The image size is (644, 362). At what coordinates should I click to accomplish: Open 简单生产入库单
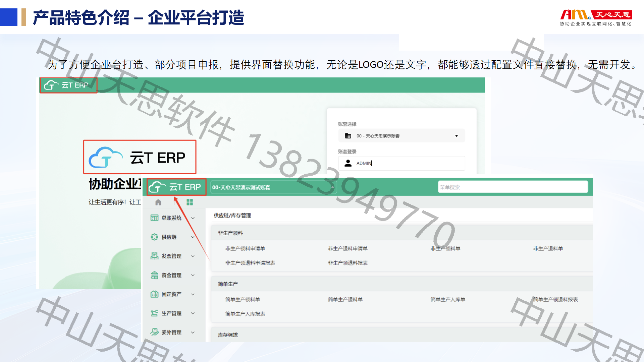pyautogui.click(x=448, y=299)
